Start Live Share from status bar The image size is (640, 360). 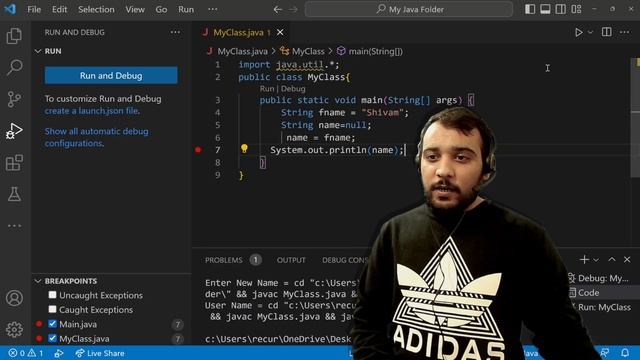[x=100, y=353]
